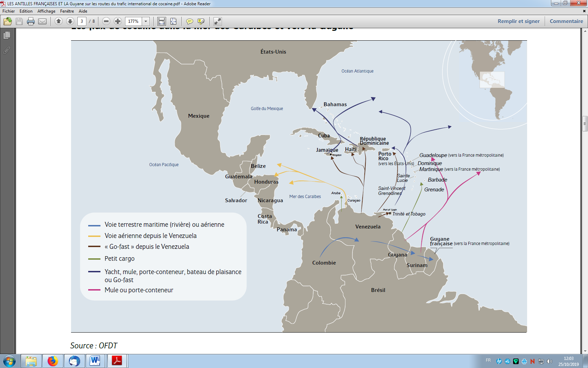Go to next page with down arrow
This screenshot has height=368, width=588.
click(x=70, y=21)
